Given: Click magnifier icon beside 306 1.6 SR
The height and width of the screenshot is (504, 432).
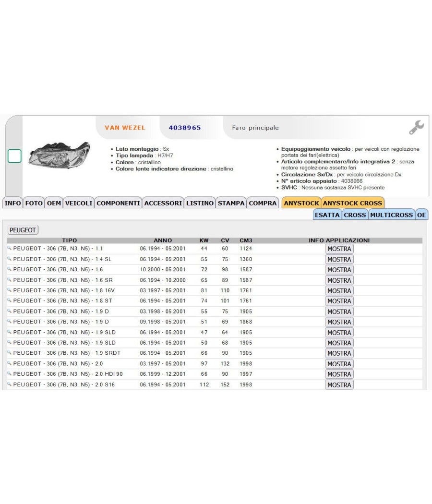Looking at the screenshot, I should pos(9,280).
